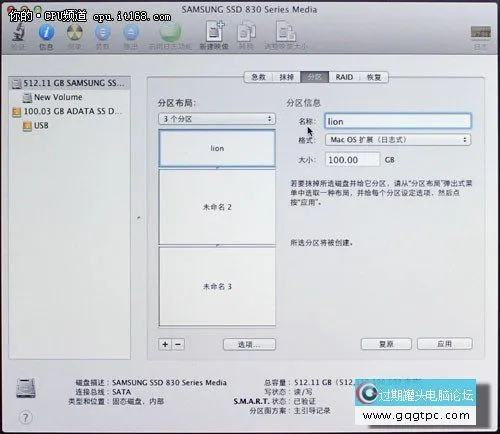Click the Convert (转换) toolbar icon

tap(246, 32)
